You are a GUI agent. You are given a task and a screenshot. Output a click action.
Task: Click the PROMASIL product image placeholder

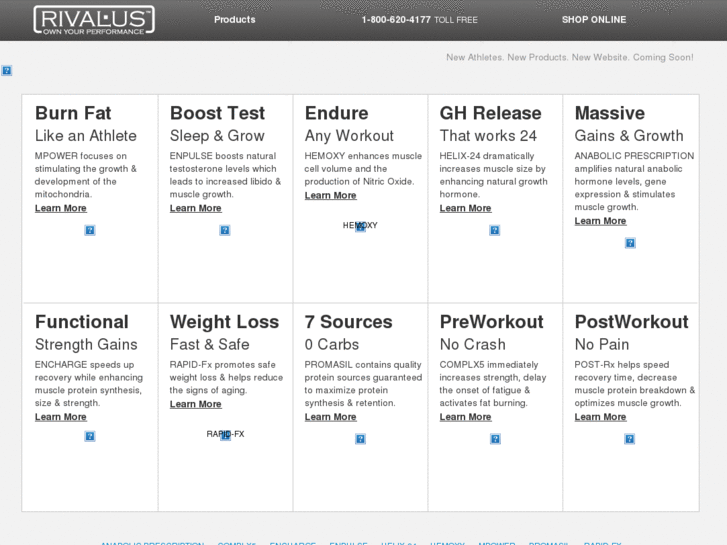tap(360, 438)
